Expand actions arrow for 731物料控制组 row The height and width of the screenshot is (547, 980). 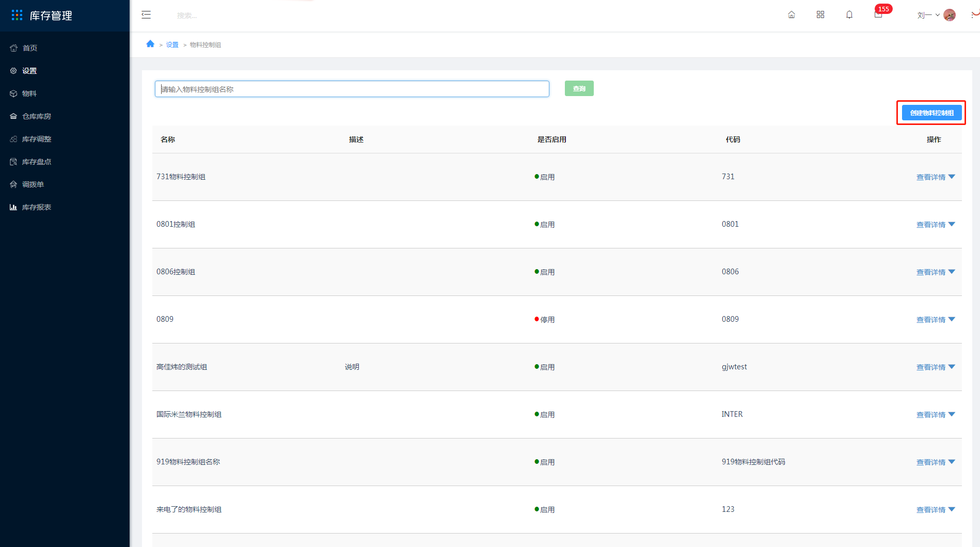952,177
